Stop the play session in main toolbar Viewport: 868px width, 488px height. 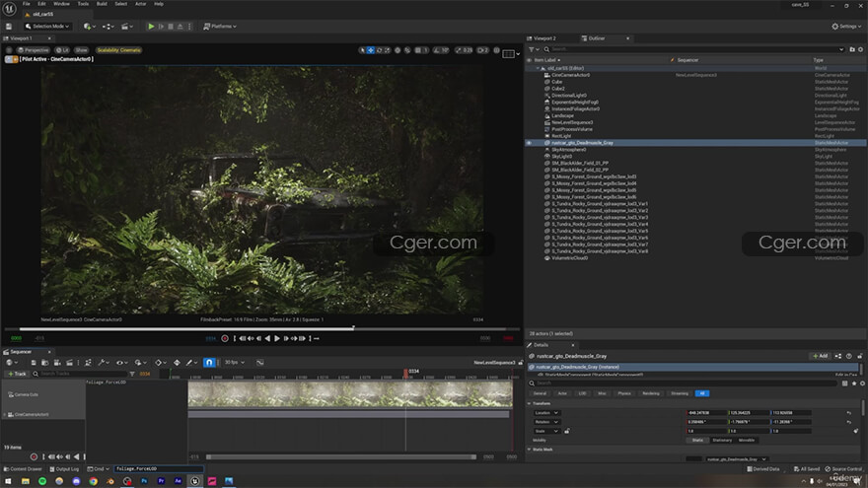[x=171, y=26]
